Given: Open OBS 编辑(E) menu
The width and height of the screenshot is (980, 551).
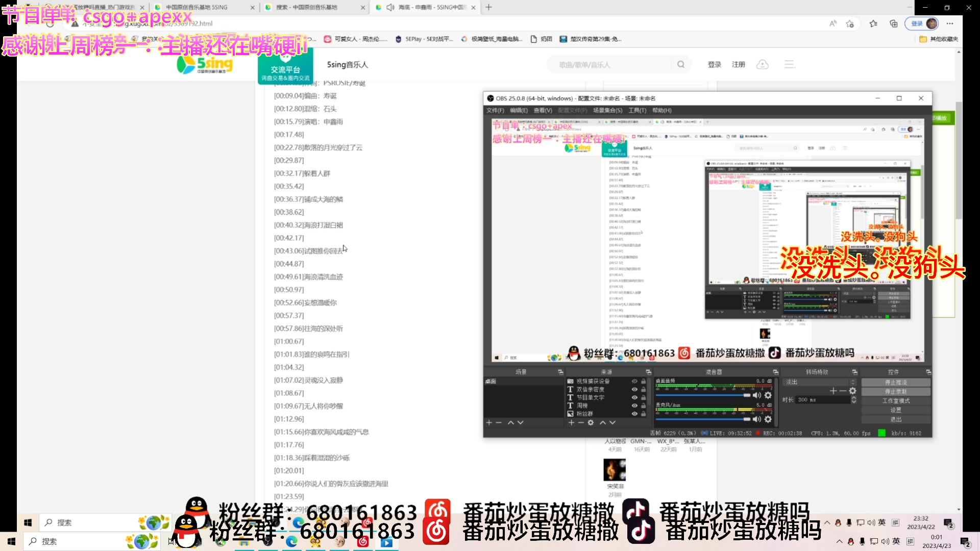Looking at the screenshot, I should [x=519, y=110].
